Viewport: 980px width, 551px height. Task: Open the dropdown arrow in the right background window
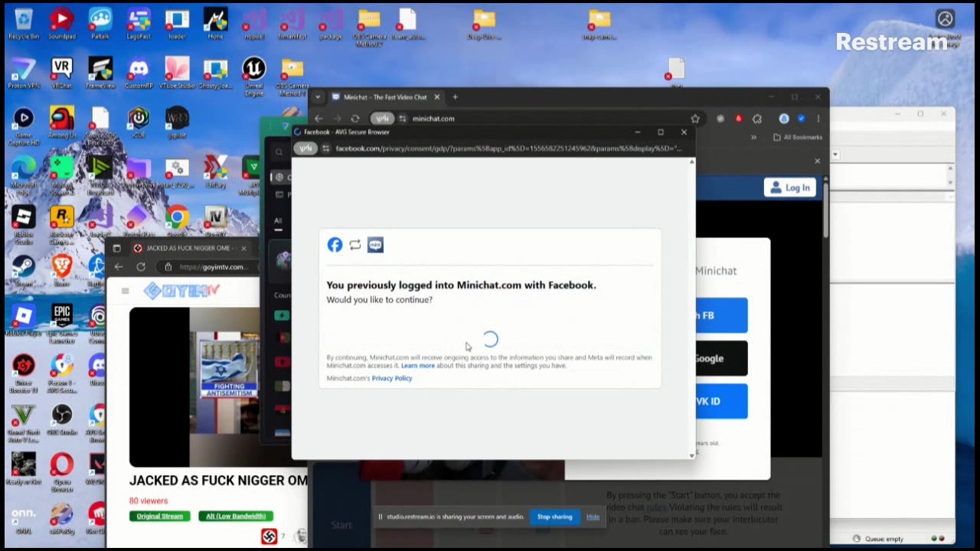(x=835, y=155)
